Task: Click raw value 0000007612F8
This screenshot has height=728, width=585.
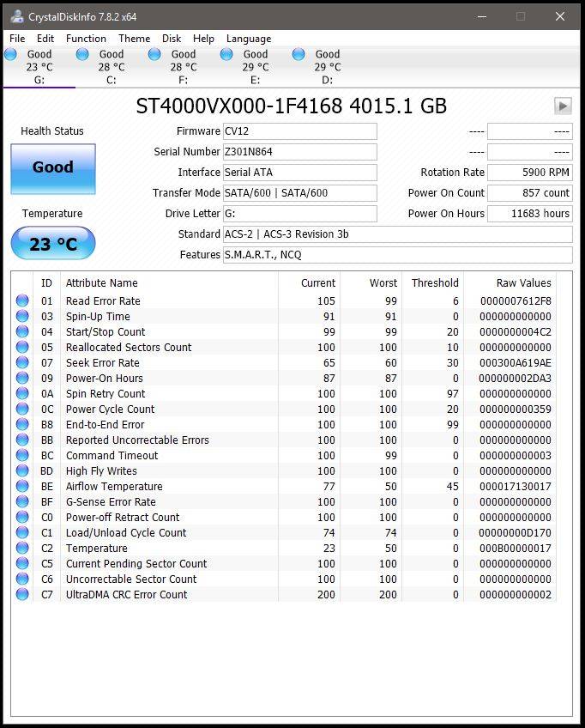Action: tap(516, 300)
